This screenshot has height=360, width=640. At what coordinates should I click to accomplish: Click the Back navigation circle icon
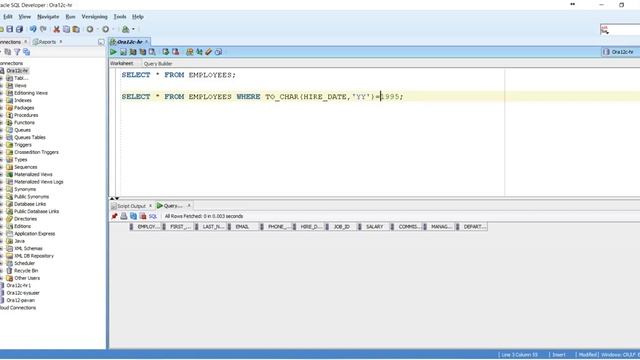coord(90,29)
